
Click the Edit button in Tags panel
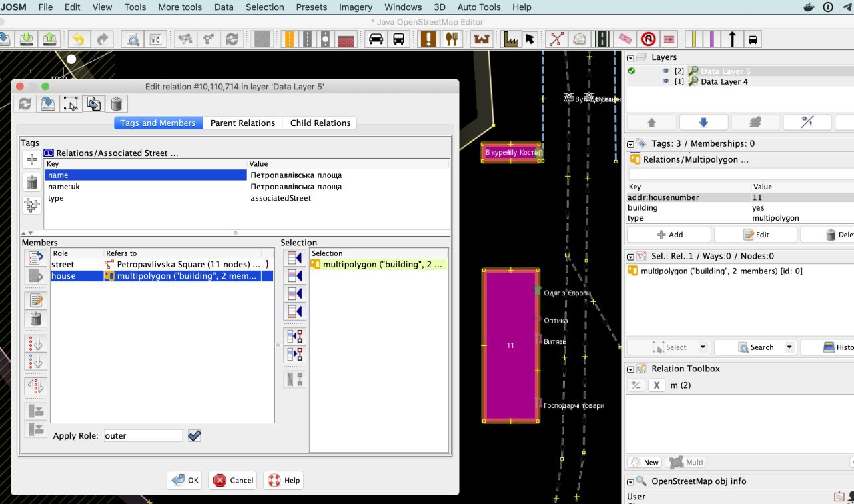pyautogui.click(x=755, y=235)
